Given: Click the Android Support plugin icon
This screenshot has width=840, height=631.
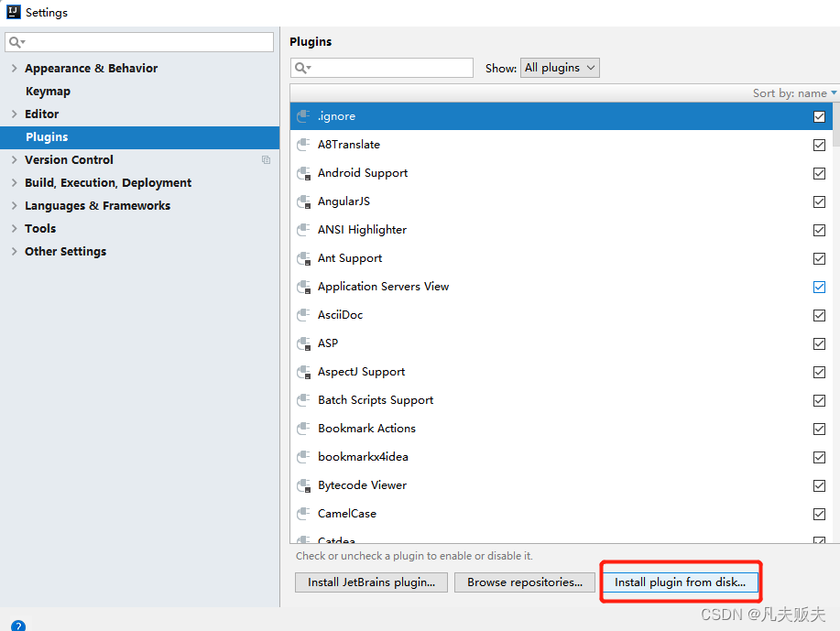Looking at the screenshot, I should point(304,173).
